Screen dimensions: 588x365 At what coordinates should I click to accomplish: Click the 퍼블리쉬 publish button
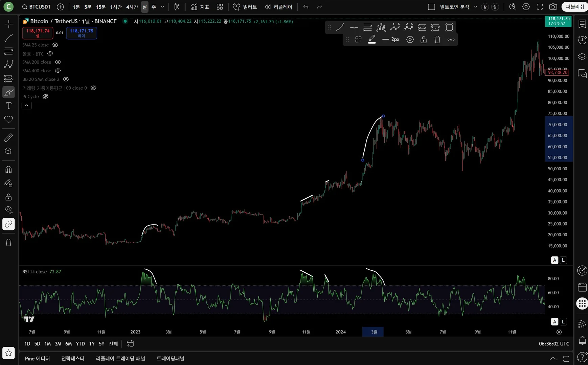tap(575, 7)
